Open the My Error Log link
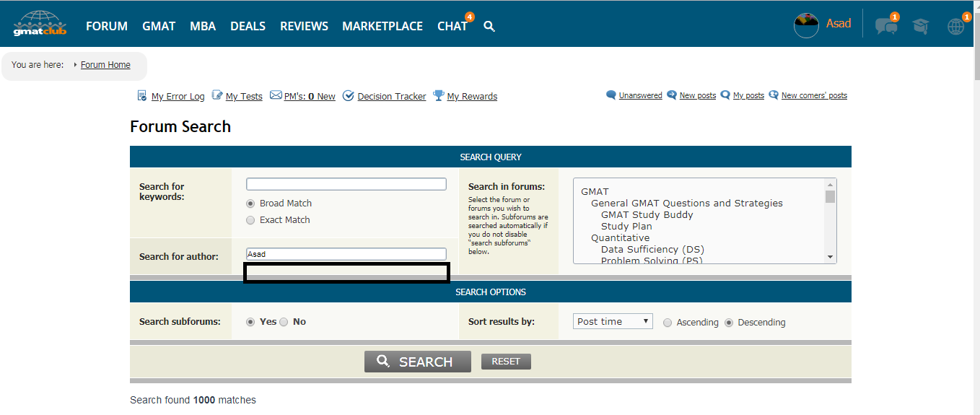 (178, 97)
